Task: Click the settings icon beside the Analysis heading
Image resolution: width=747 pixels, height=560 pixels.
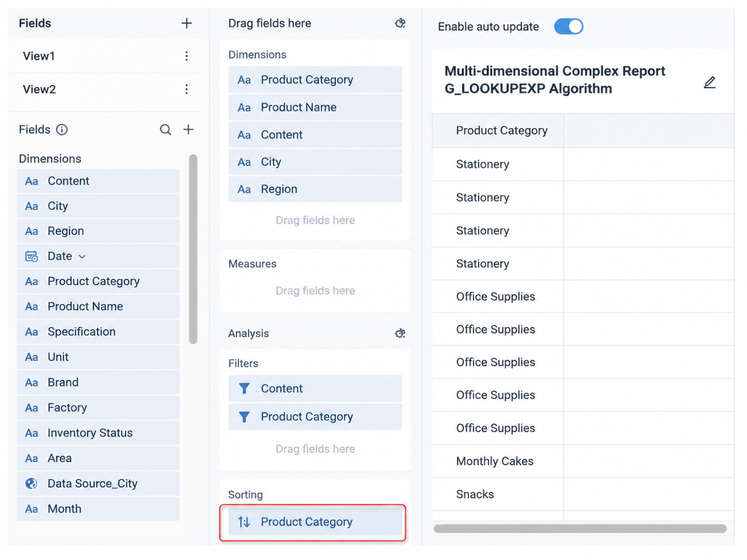Action: [400, 333]
